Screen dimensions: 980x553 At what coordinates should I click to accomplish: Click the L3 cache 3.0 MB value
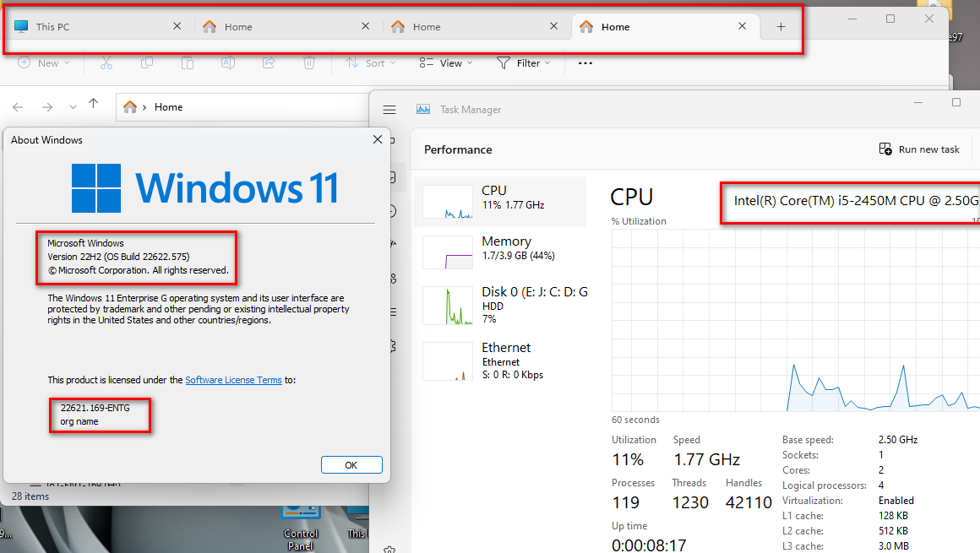click(x=893, y=546)
